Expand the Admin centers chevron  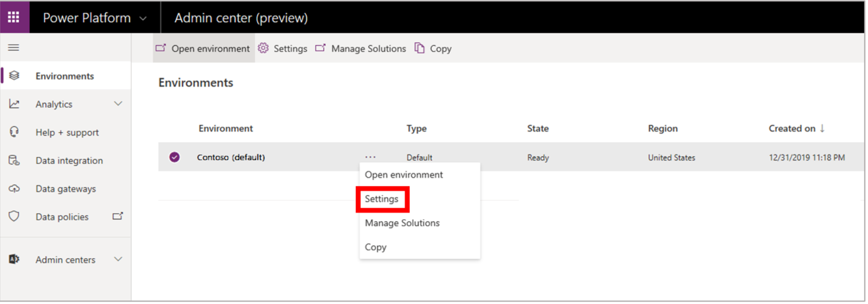118,259
